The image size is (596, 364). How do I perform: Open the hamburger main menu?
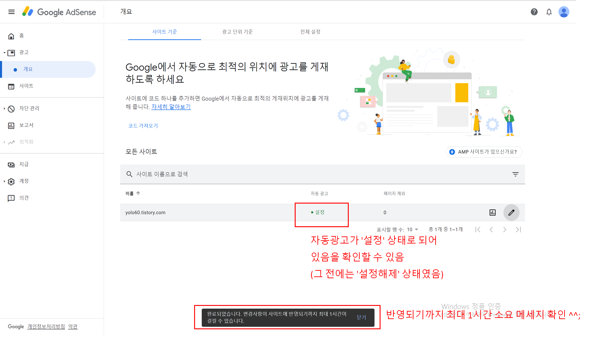click(x=11, y=12)
